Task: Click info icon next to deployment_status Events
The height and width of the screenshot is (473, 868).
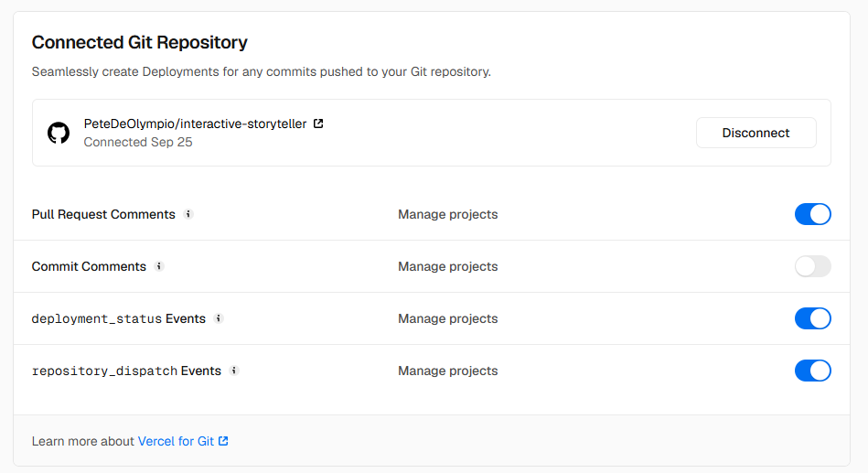Action: (219, 318)
